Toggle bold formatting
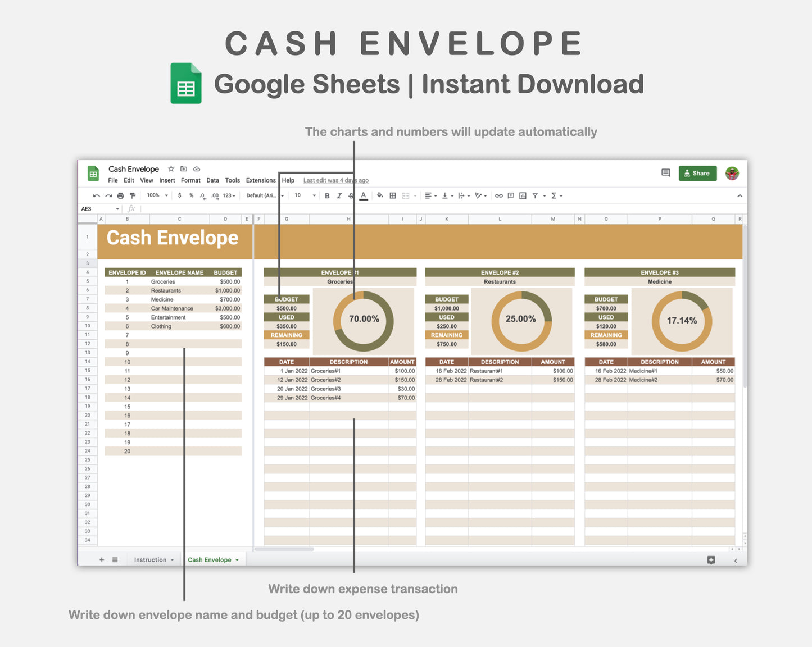This screenshot has width=812, height=647. tap(328, 195)
